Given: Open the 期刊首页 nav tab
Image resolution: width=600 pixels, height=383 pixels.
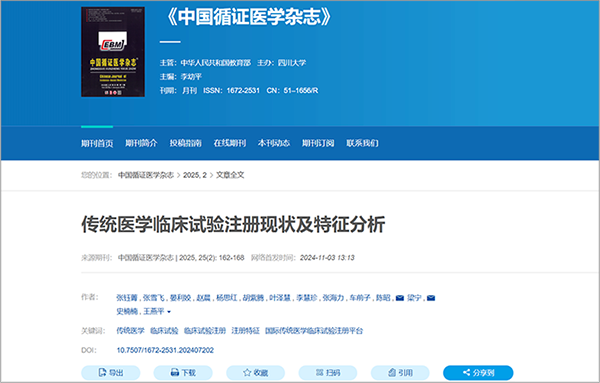Looking at the screenshot, I should click(x=97, y=143).
